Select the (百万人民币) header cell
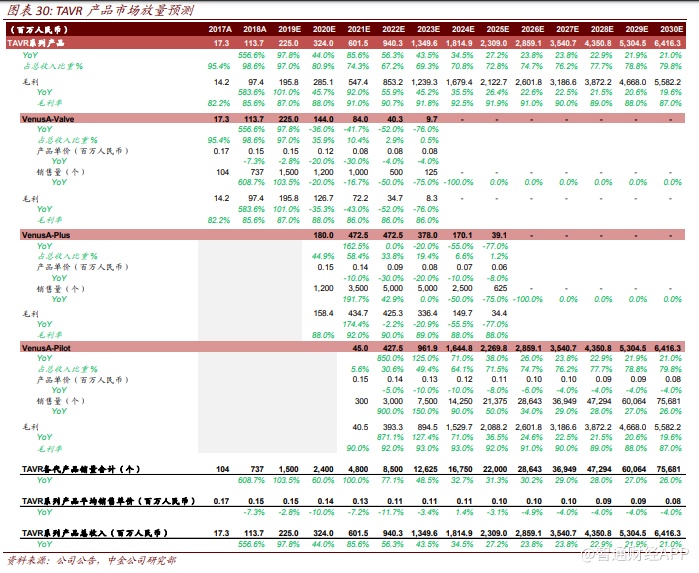The width and height of the screenshot is (699, 573). coord(39,29)
